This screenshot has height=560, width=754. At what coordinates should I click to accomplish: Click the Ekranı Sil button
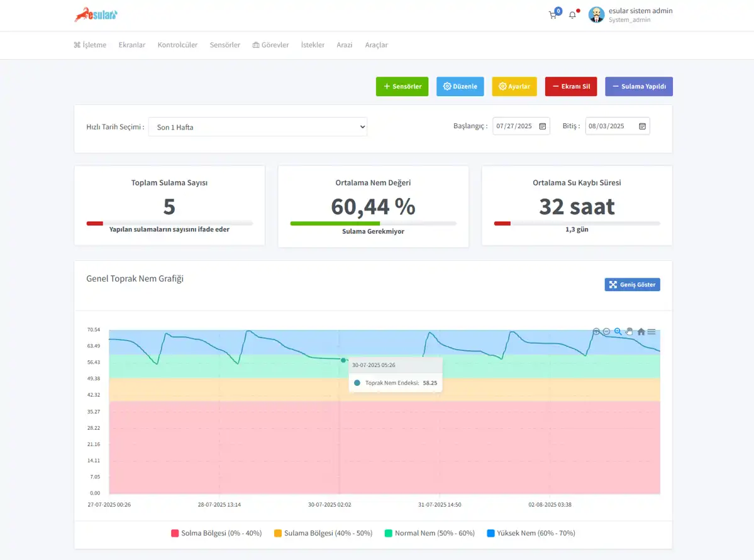click(x=571, y=87)
